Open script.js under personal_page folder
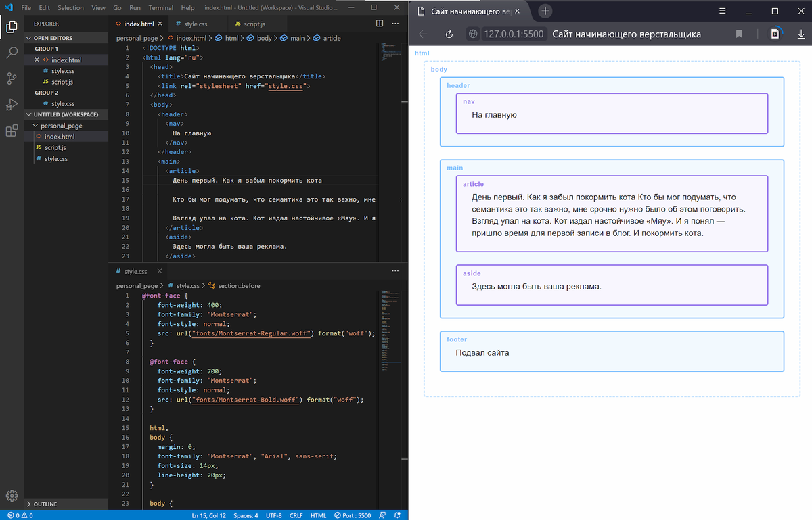 pyautogui.click(x=55, y=147)
